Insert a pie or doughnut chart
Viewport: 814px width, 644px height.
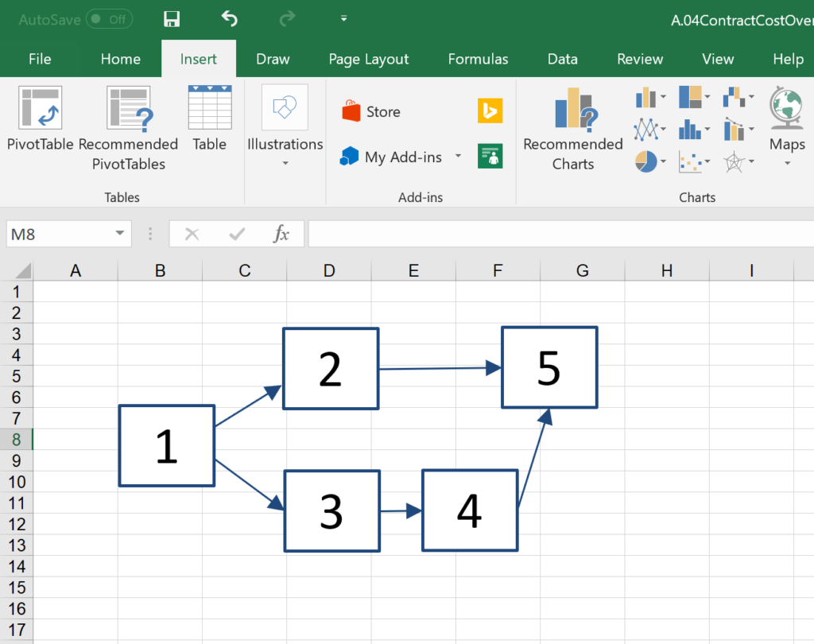click(650, 163)
